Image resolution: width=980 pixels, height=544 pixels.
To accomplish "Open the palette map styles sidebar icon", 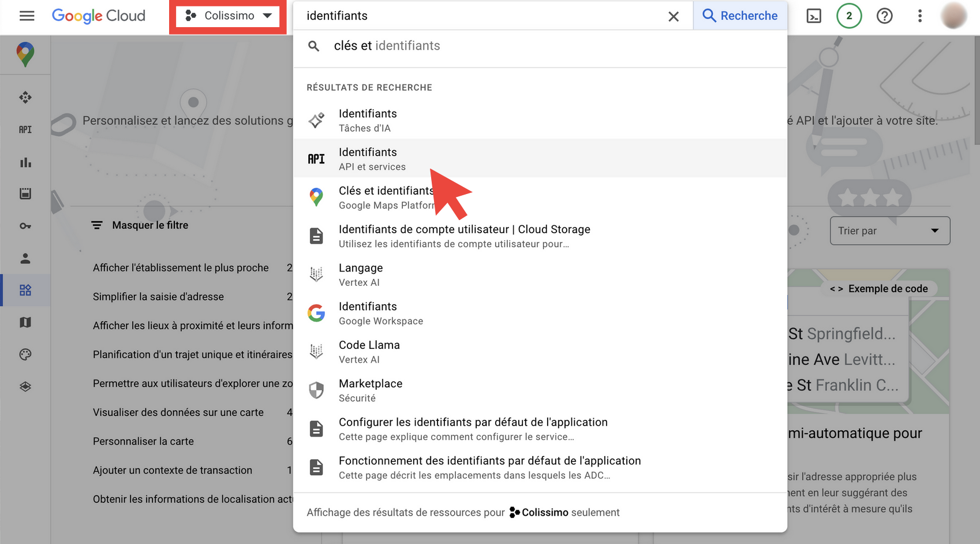I will (x=25, y=355).
